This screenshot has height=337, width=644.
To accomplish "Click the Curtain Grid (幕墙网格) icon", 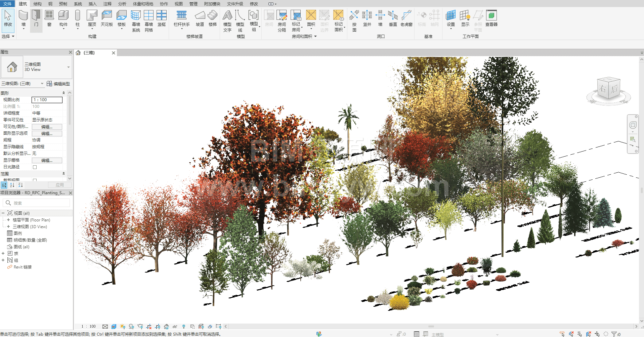I will 149,20.
